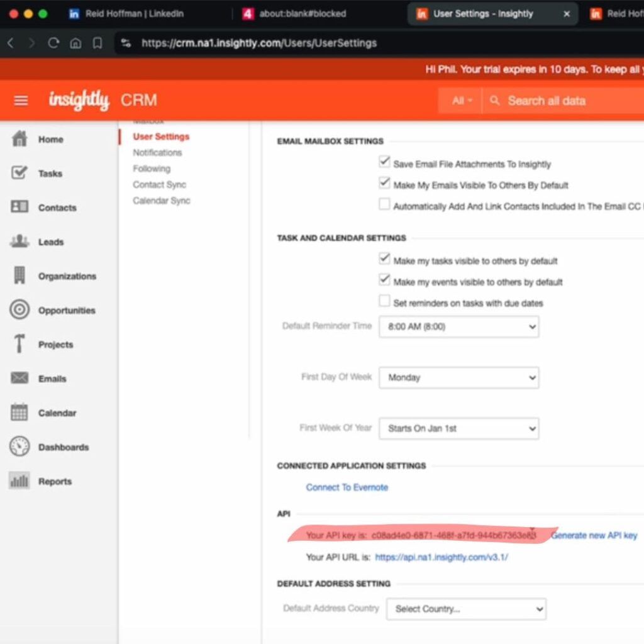Enable Set reminders on tasks with due dates
The height and width of the screenshot is (644, 644).
point(384,301)
